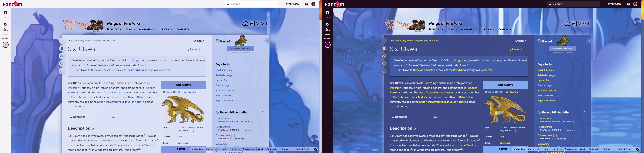644x153 pixels.
Task: Open the English language dropdown, dark window
Action: 521,41
